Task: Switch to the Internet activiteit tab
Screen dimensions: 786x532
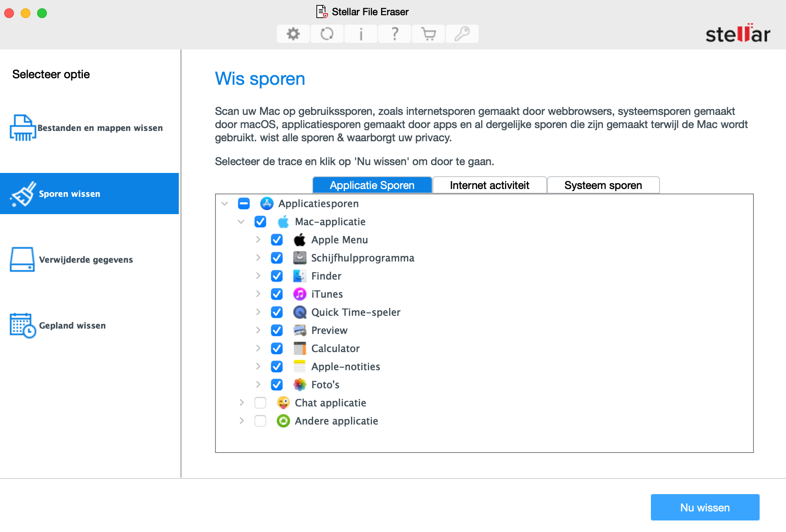Action: pyautogui.click(x=489, y=185)
